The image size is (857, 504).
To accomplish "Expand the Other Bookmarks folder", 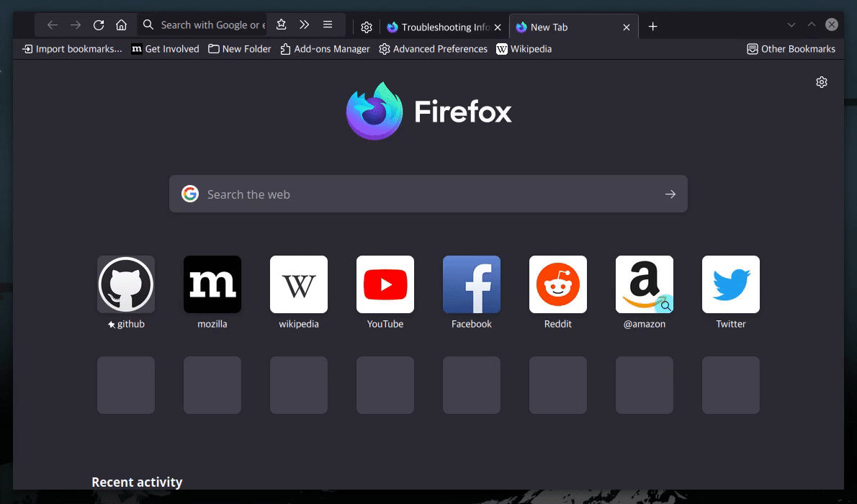I will tap(791, 49).
